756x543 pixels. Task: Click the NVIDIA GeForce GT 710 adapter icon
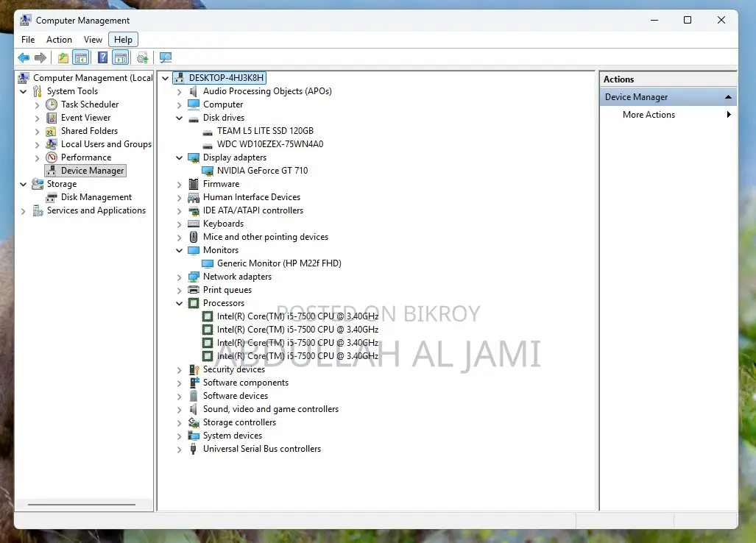[208, 171]
